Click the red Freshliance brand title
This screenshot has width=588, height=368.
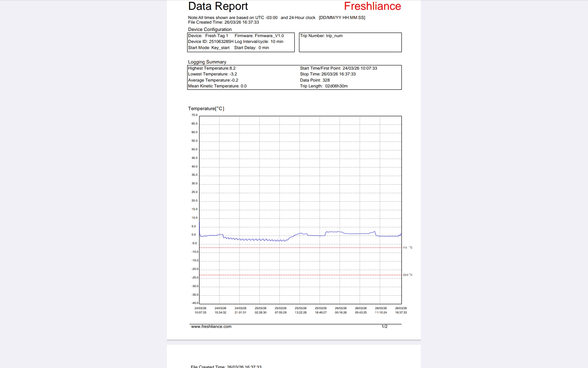point(372,6)
